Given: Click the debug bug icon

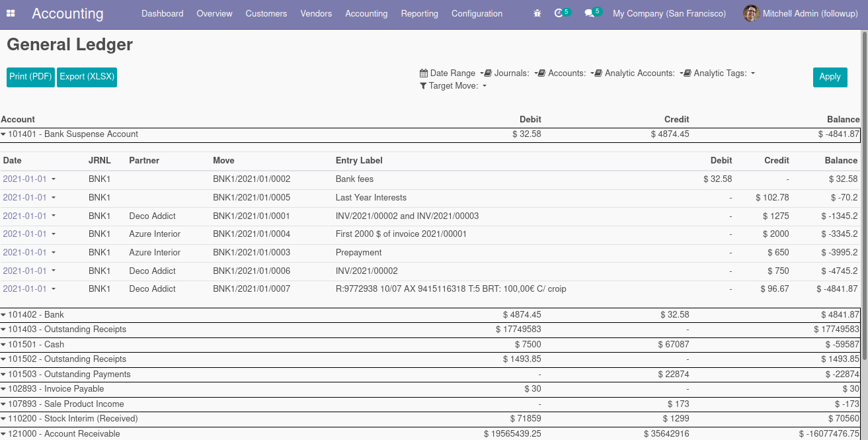Looking at the screenshot, I should click(x=537, y=13).
